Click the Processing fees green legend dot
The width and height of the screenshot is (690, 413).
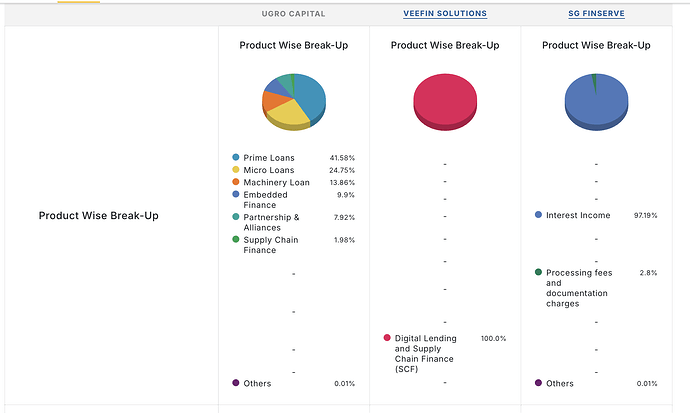(x=538, y=272)
